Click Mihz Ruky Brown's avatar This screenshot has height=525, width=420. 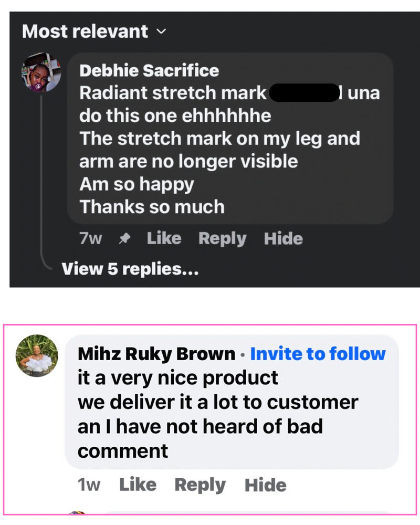coord(37,355)
